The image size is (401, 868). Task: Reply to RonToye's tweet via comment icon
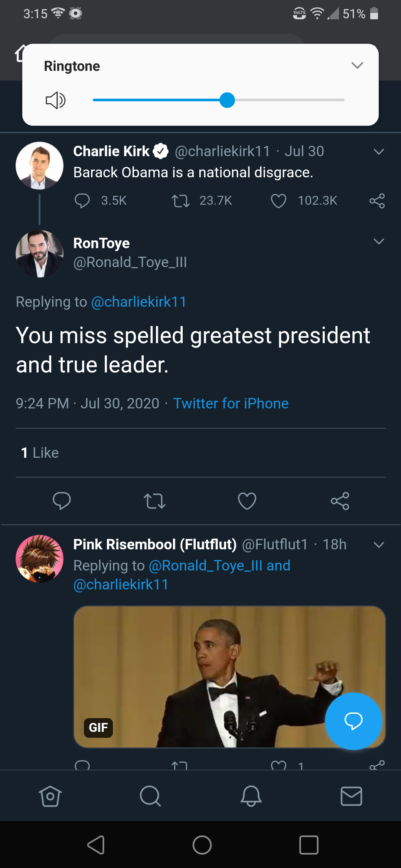(62, 501)
